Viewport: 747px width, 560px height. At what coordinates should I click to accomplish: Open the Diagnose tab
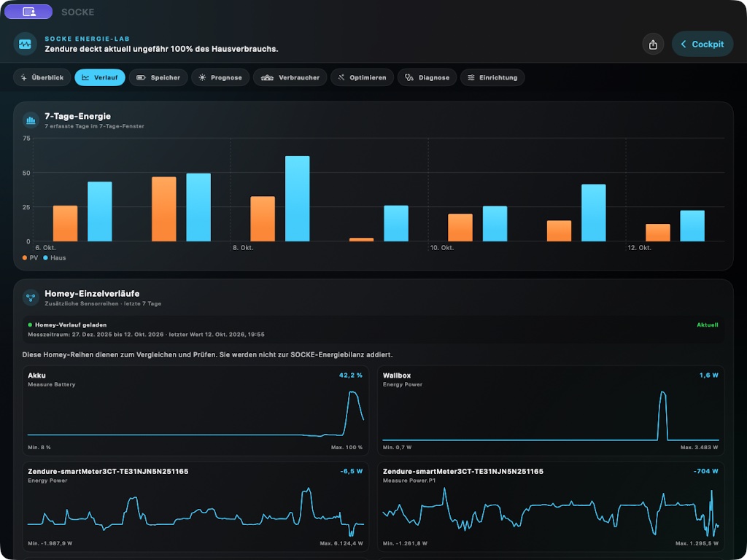pos(427,77)
